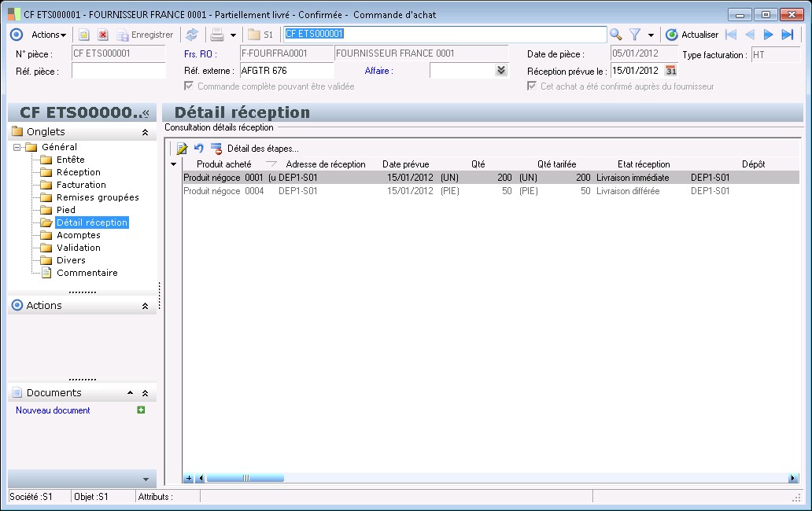This screenshot has height=511, width=812.
Task: Click the Détail des étapes button
Action: pos(263,149)
